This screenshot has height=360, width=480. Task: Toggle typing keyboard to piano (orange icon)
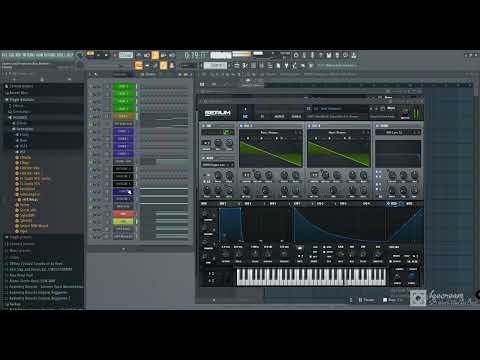tap(139, 65)
